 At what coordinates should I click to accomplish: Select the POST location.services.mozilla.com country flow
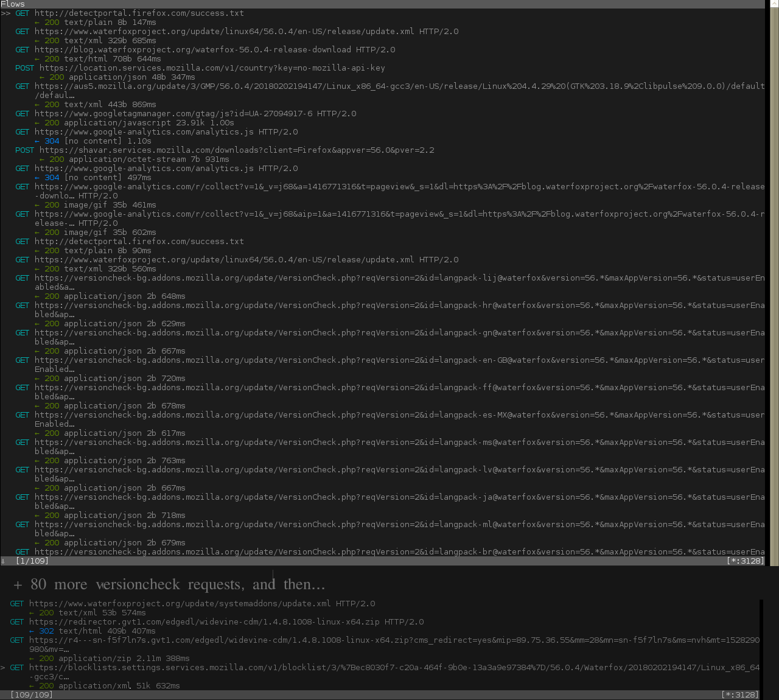(x=200, y=68)
